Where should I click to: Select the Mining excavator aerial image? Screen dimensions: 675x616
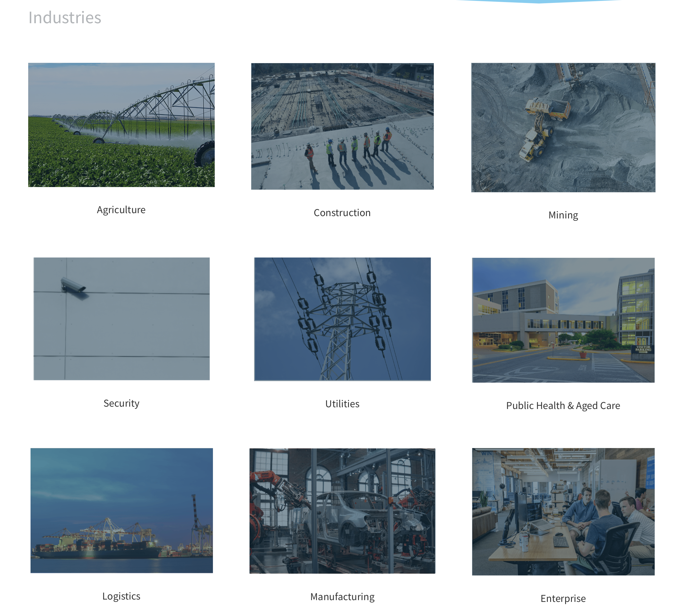[x=563, y=127]
